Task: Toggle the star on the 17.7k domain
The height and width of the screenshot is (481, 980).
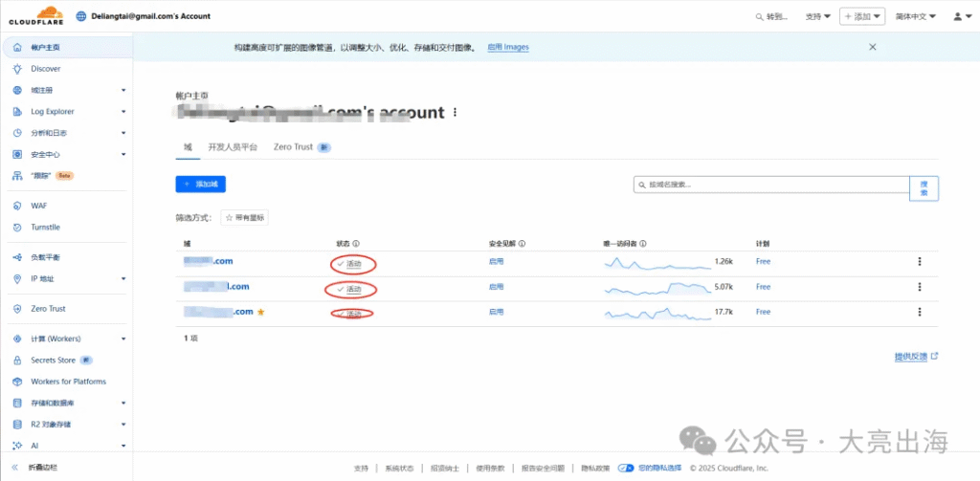Action: (260, 312)
